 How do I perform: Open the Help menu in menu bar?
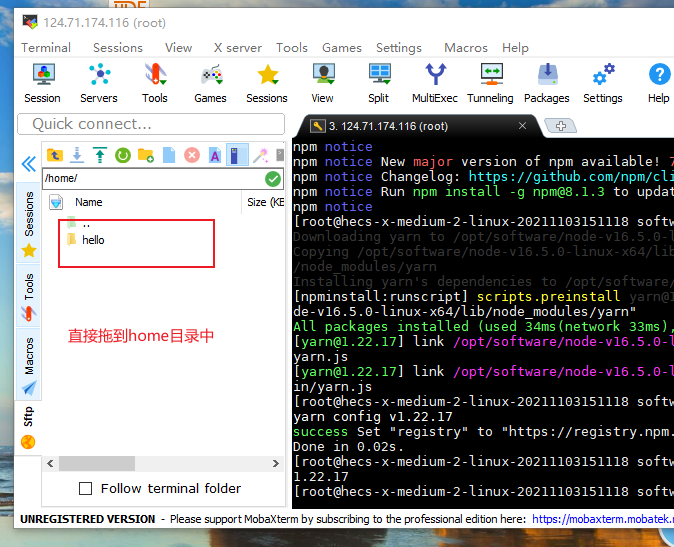515,48
